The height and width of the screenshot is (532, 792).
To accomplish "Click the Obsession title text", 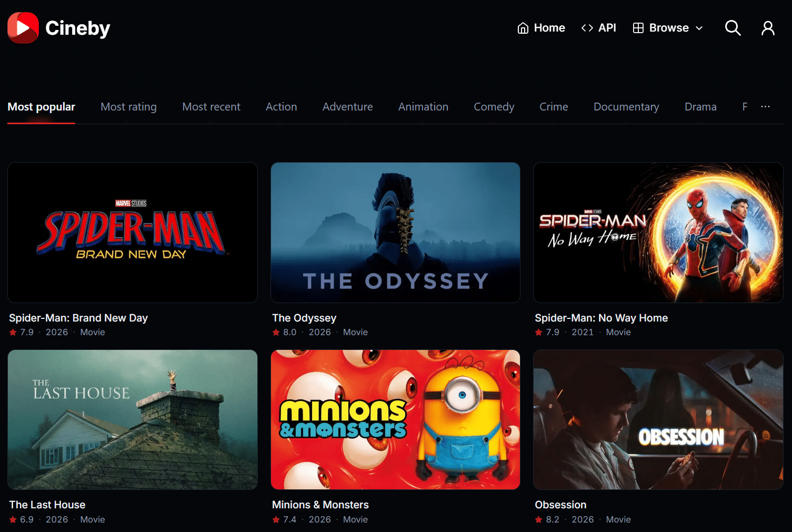I will [x=560, y=505].
